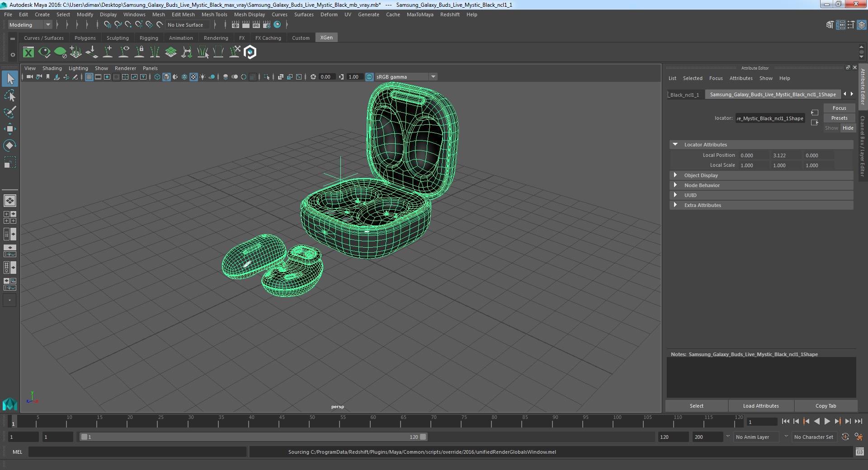Click the Presets button
Screen dimensions: 868x470
coord(839,118)
